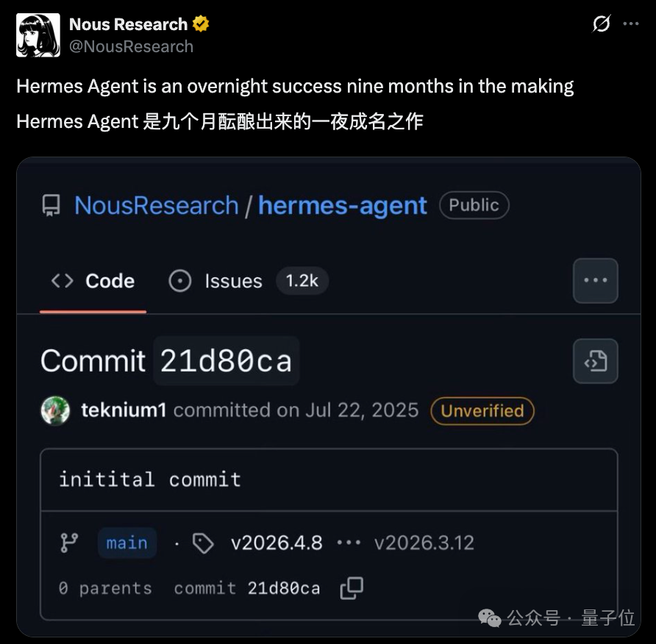Click the Browse files icon button

[596, 361]
